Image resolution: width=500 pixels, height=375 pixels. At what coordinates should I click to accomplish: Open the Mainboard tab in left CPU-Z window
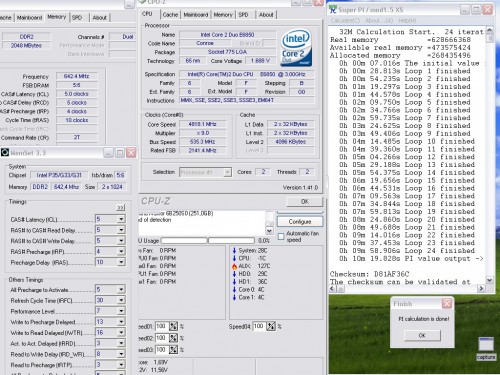(29, 17)
